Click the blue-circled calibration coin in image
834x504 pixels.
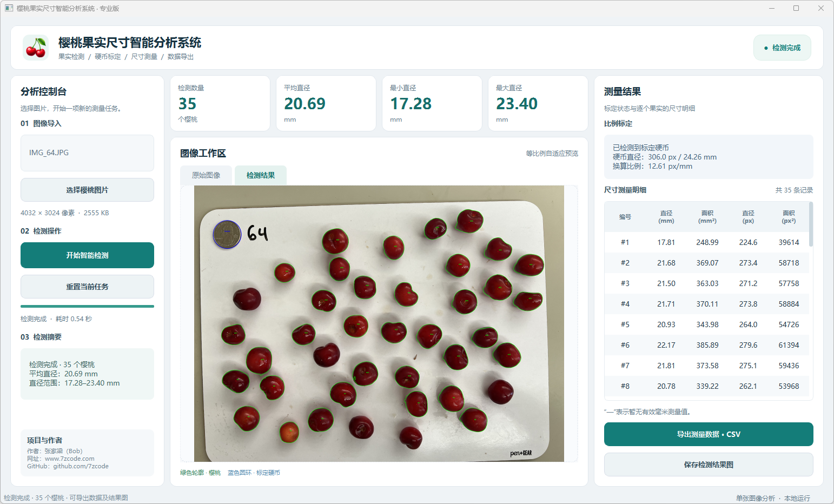[x=227, y=234]
